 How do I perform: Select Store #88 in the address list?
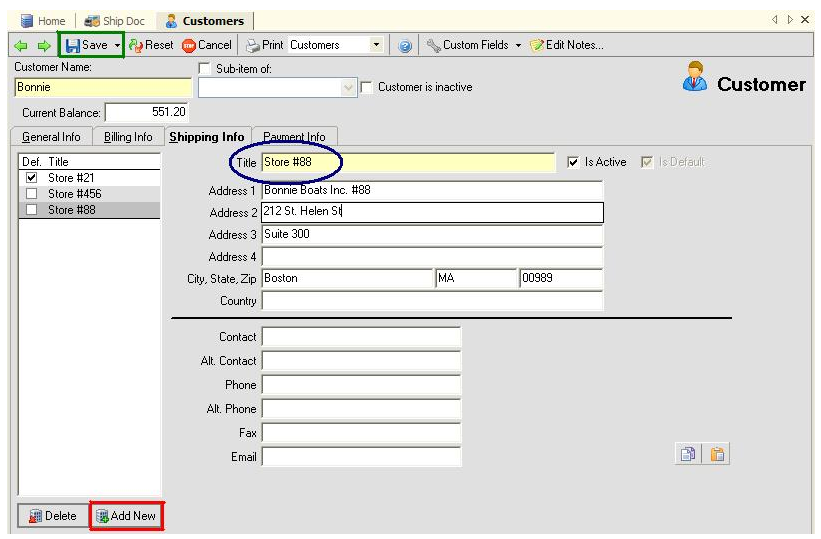tap(90, 210)
